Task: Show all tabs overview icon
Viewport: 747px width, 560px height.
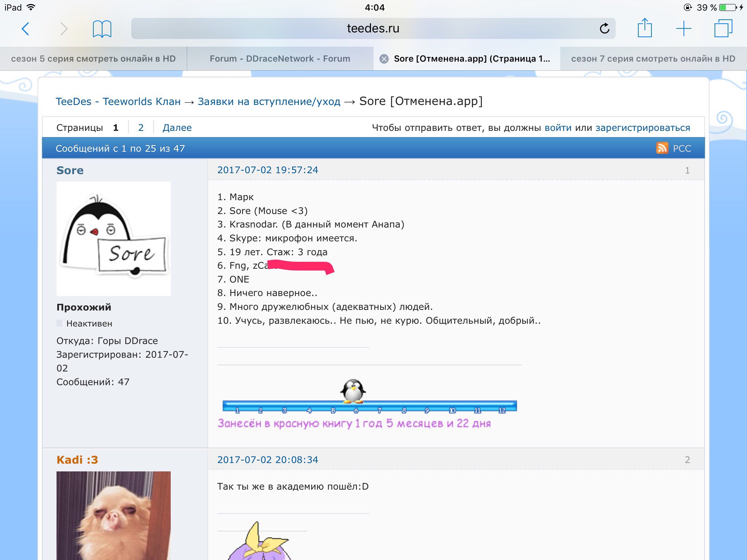Action: coord(723,28)
